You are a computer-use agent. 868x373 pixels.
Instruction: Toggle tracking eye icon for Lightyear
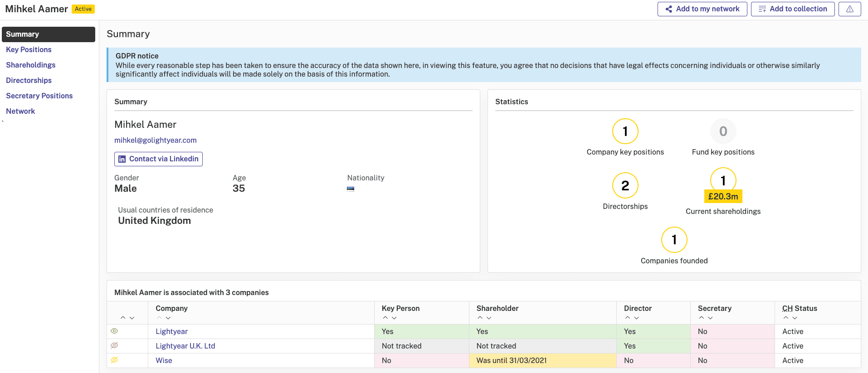click(x=114, y=331)
